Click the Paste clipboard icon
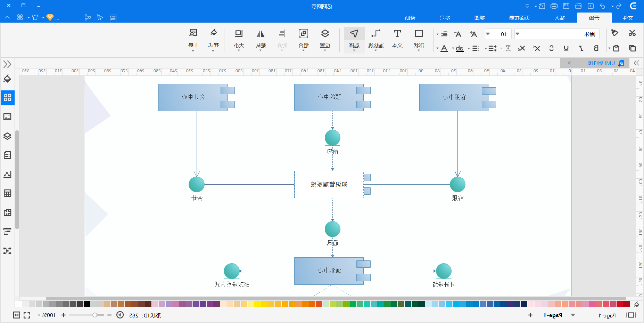Screen dimensions: 644x323 point(616,48)
